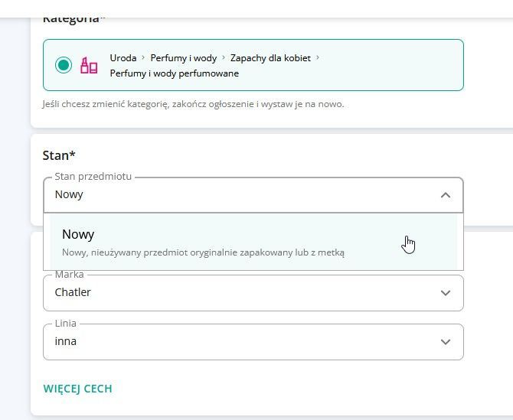This screenshot has height=420, width=513.
Task: Click the pink cosmetics category icon
Action: click(x=89, y=65)
